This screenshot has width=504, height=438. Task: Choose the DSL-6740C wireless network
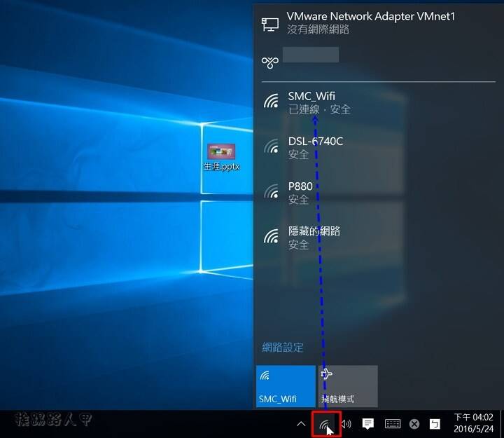pyautogui.click(x=378, y=147)
